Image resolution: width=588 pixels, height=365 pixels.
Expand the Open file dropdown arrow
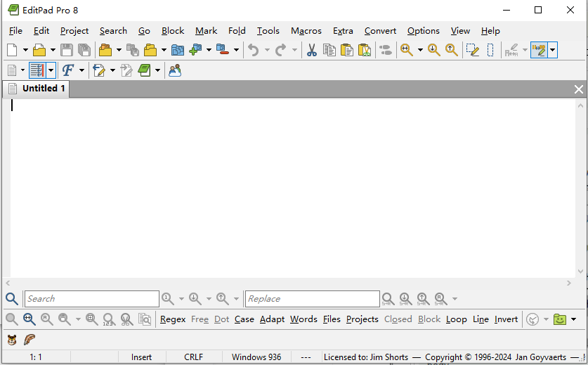[53, 50]
